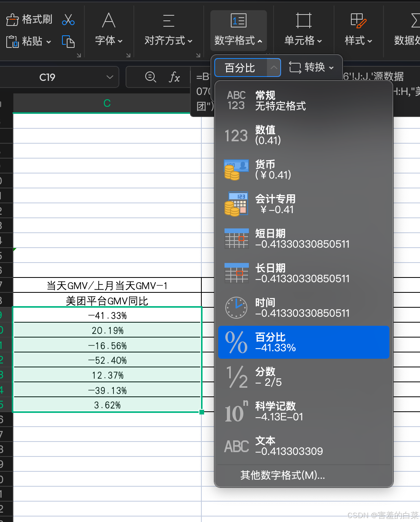Select 常规 general format option
This screenshot has width=420, height=522.
303,100
